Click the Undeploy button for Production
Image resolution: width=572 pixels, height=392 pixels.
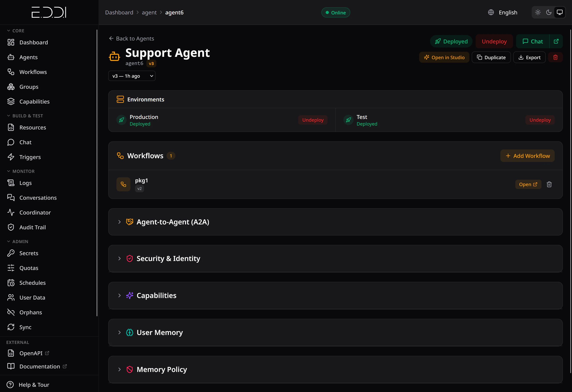coord(313,120)
